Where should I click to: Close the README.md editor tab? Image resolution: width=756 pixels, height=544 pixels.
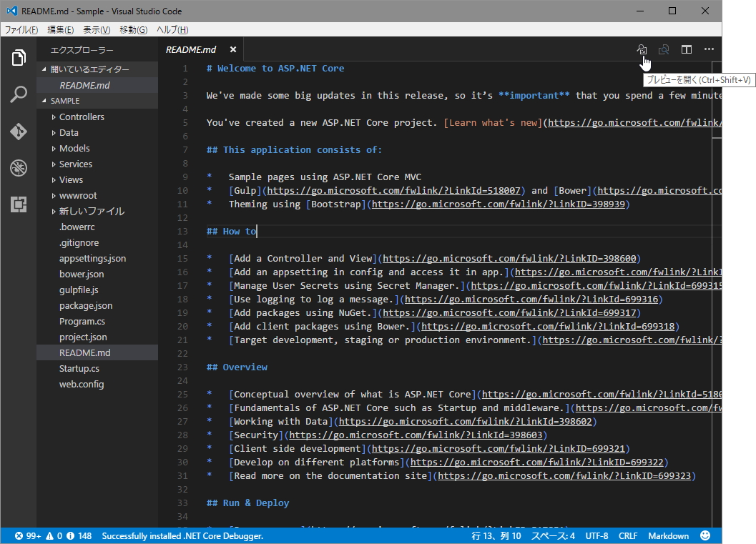point(233,49)
